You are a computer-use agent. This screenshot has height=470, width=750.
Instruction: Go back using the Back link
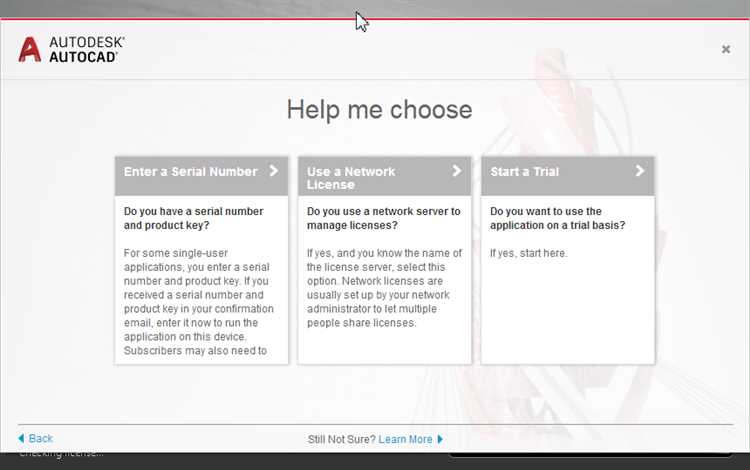pyautogui.click(x=41, y=438)
